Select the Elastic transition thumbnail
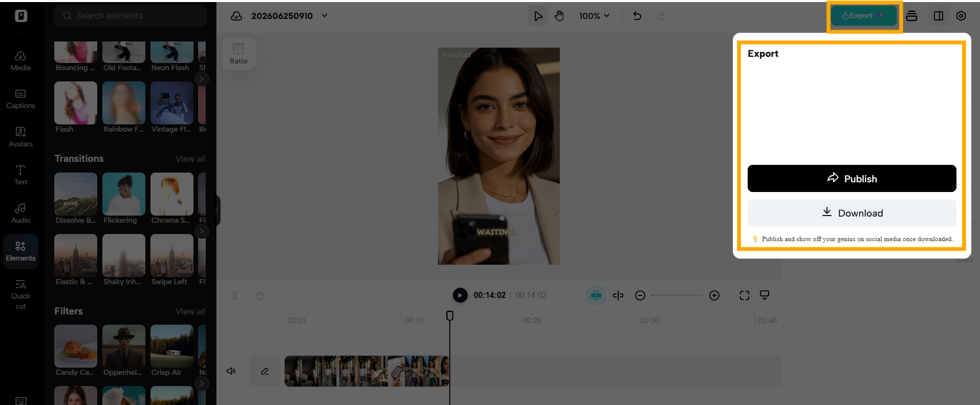 click(x=76, y=255)
